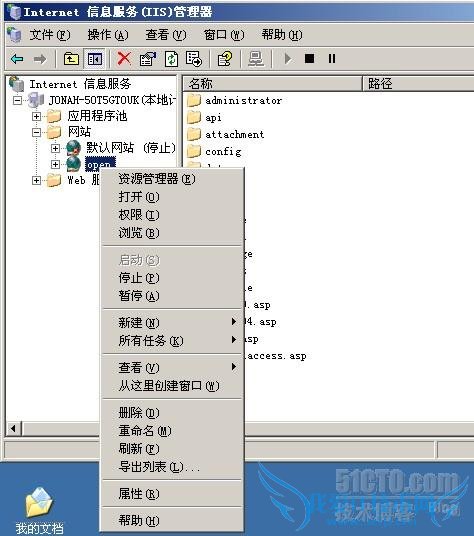Click the config folder icon
The image size is (474, 536).
click(x=194, y=151)
